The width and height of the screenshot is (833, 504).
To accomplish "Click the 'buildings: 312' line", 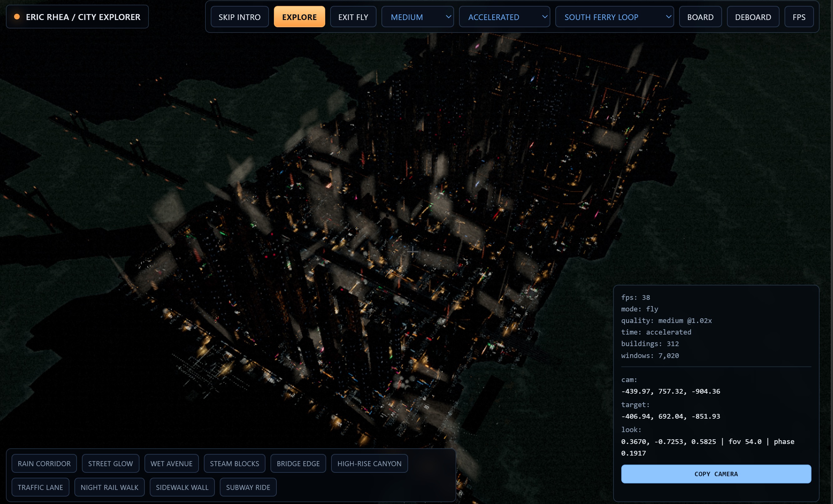I will (x=650, y=343).
